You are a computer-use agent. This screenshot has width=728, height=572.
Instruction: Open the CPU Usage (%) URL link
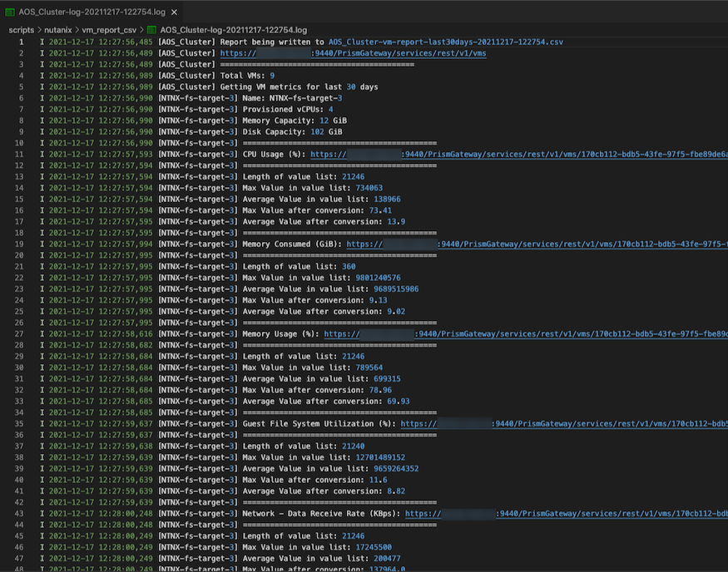coord(518,155)
